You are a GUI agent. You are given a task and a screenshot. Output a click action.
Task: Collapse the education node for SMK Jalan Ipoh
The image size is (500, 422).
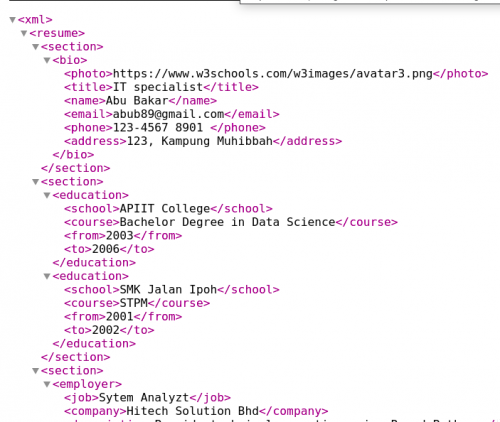pos(47,276)
